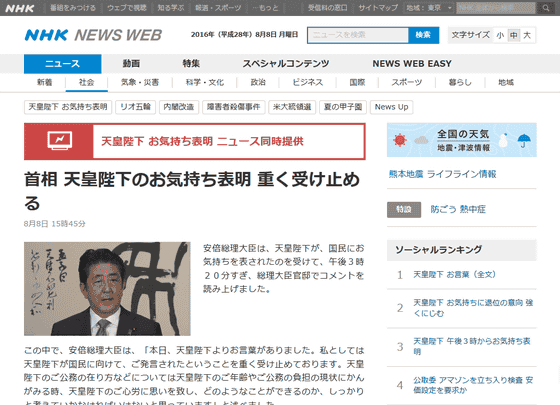Set text size to 大
This screenshot has width=560, height=405.
pyautogui.click(x=527, y=35)
